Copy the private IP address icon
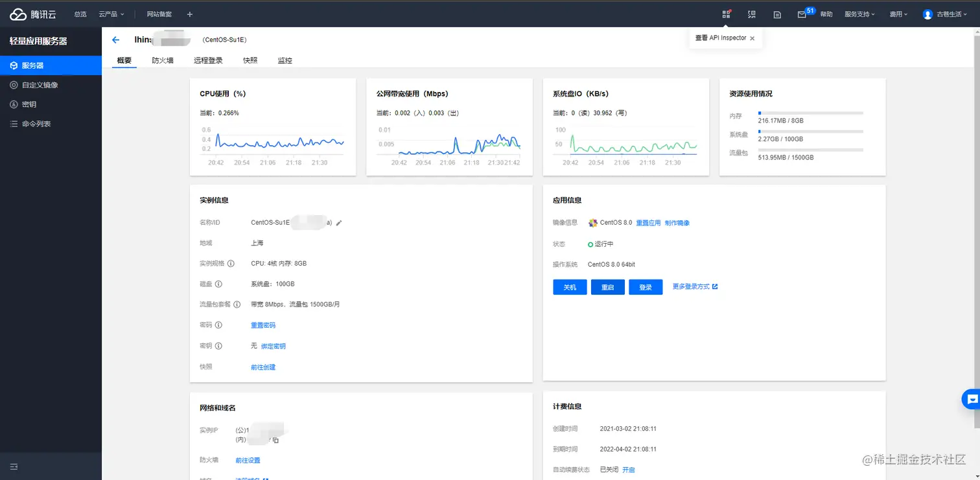Image resolution: width=980 pixels, height=480 pixels. pos(276,440)
